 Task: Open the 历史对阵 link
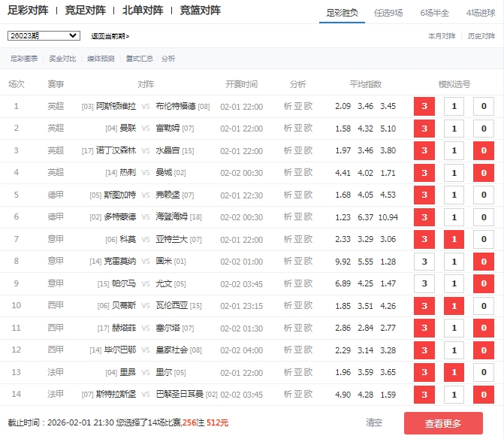click(x=481, y=36)
